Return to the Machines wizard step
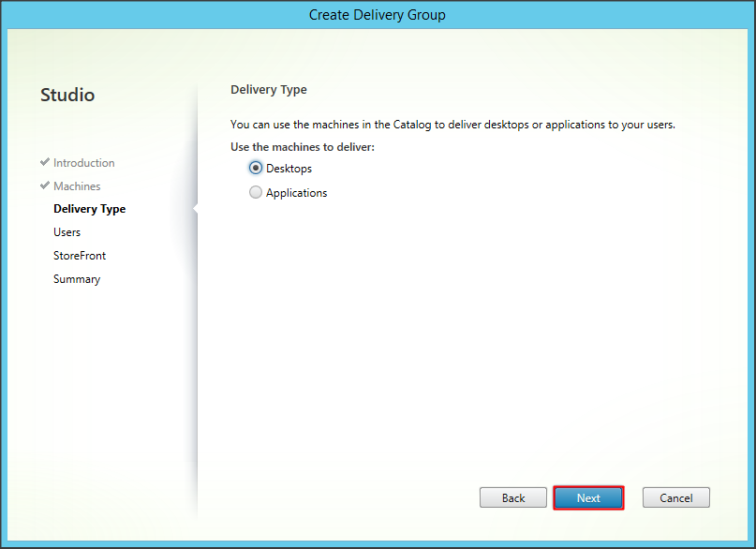 77,186
